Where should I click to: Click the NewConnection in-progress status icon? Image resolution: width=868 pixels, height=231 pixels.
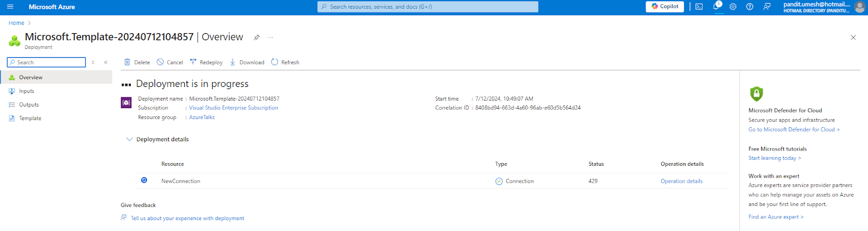click(144, 180)
